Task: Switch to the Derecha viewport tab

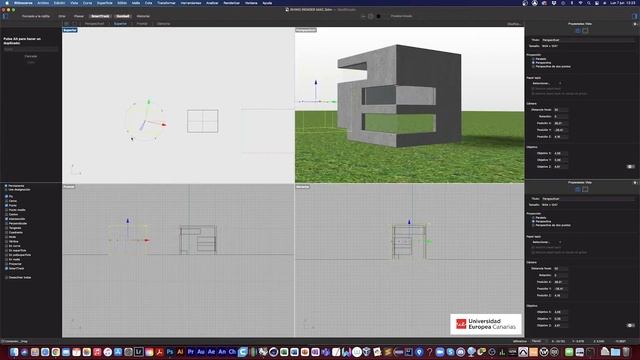Action: pyautogui.click(x=163, y=24)
